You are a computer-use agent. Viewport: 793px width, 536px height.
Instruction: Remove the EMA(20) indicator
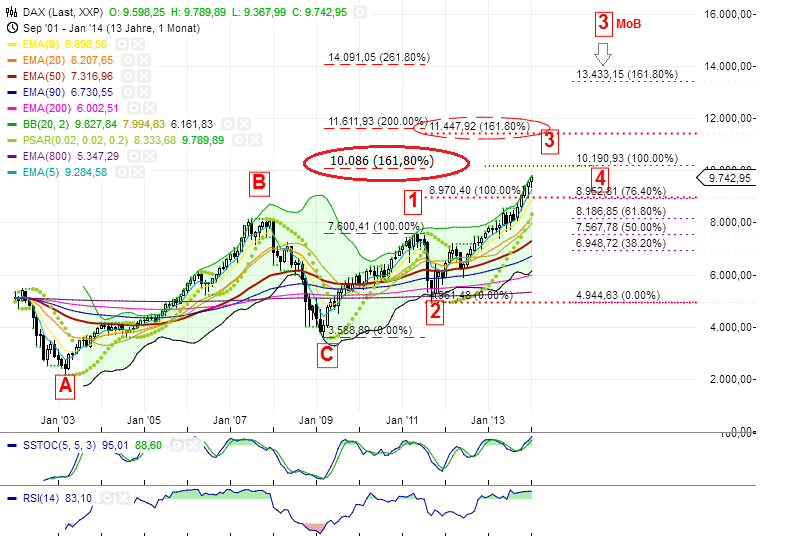tap(144, 60)
